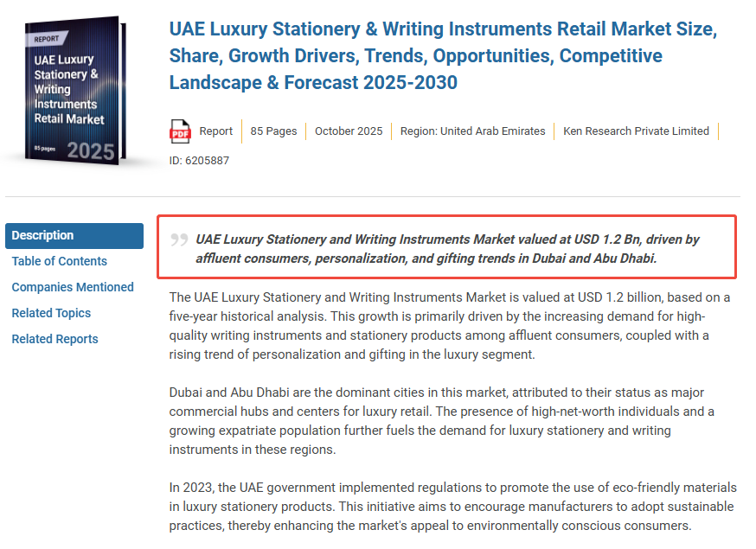This screenshot has height=549, width=756.
Task: Click the report ID 6205887
Action: click(199, 160)
